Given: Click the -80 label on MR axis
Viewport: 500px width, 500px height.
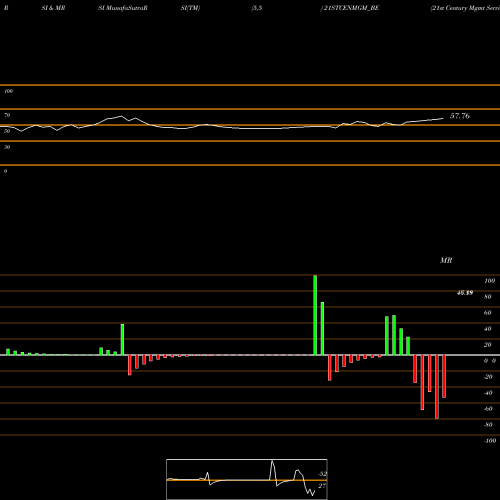Looking at the screenshot, I should (488, 425).
